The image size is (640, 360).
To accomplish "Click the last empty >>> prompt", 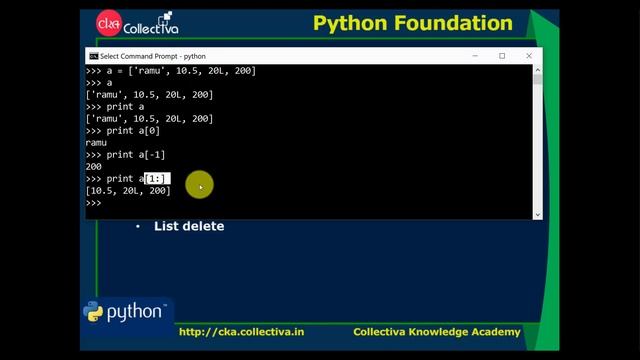I will pos(93,203).
